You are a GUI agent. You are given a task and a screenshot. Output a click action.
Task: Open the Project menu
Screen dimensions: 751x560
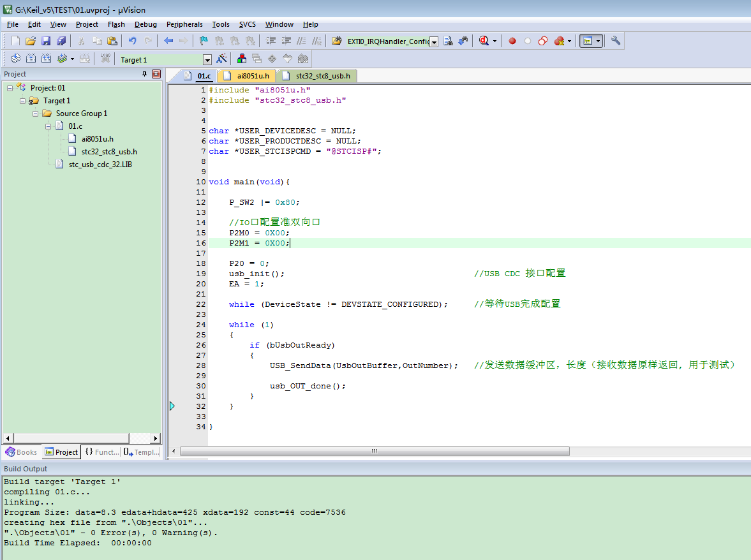[x=87, y=24]
